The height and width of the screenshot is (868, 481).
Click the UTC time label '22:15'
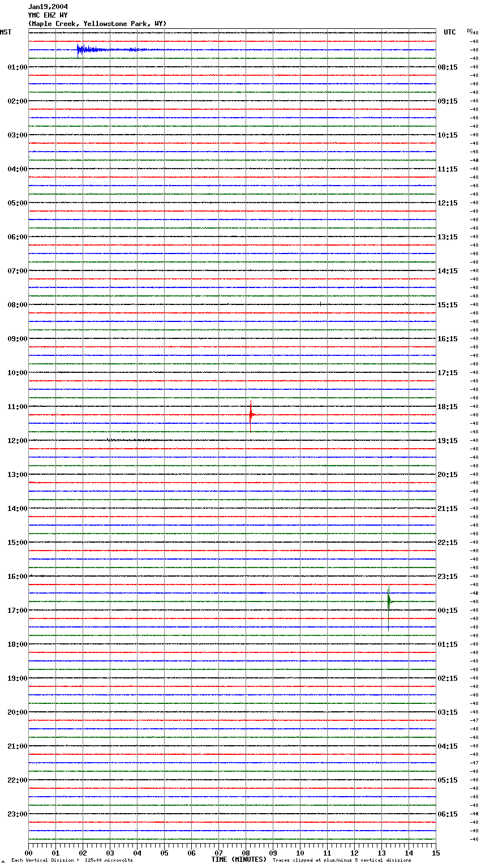pyautogui.click(x=448, y=543)
